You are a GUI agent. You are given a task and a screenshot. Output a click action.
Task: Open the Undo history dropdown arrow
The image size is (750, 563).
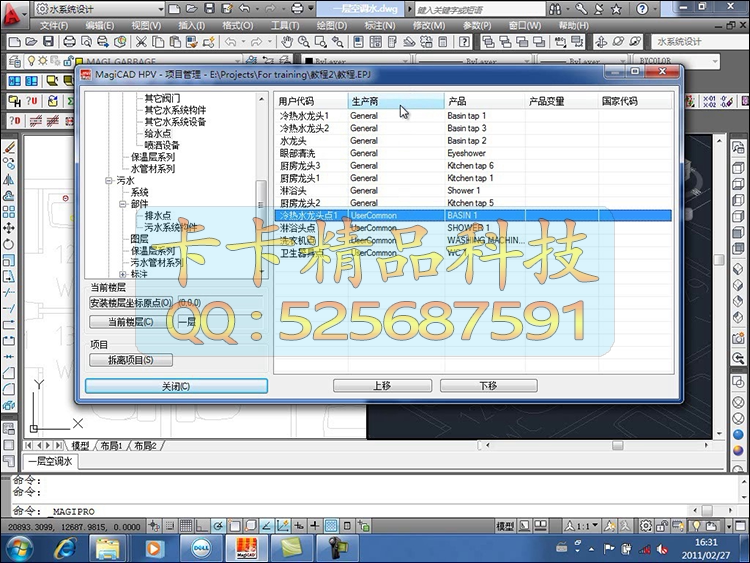point(243,42)
